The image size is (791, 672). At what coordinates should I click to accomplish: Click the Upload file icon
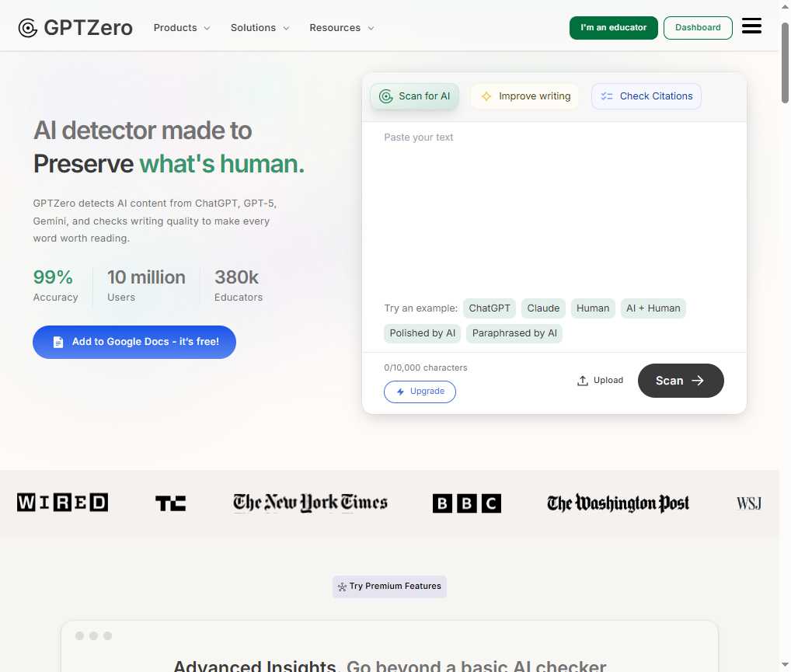(x=582, y=380)
